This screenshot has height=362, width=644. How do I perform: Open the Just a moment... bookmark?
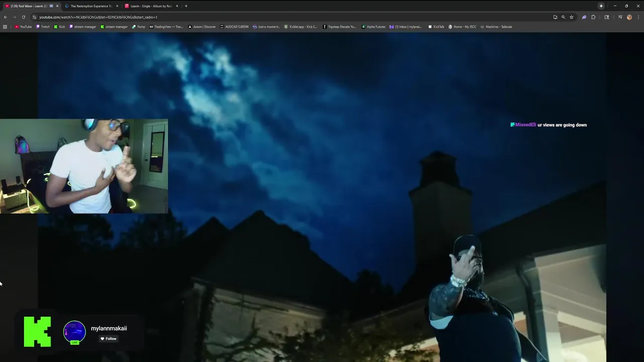(x=266, y=27)
